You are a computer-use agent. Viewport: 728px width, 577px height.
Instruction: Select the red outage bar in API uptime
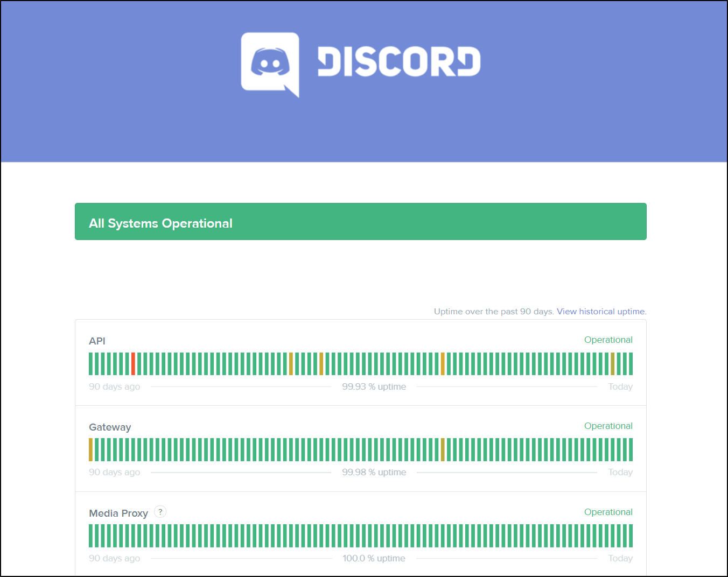(133, 364)
